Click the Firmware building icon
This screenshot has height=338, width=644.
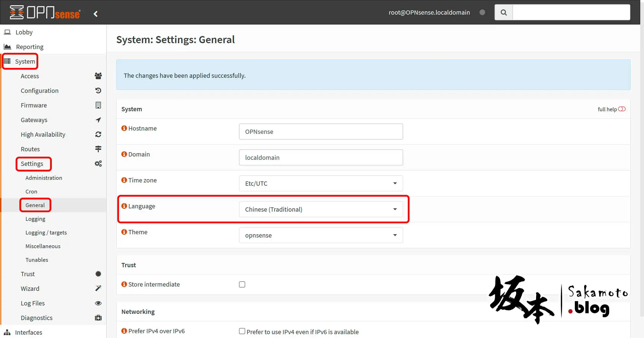point(98,105)
